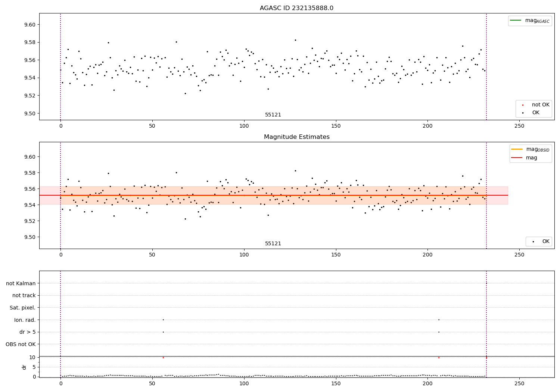This screenshot has height=392, width=560.
Task: Click the 5 tick on the dr axis
Action: (34, 367)
